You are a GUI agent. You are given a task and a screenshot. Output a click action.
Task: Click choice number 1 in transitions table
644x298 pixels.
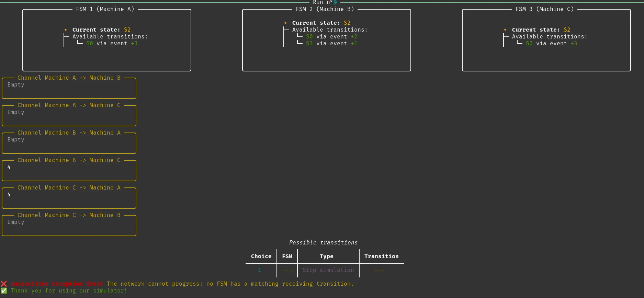click(x=260, y=270)
